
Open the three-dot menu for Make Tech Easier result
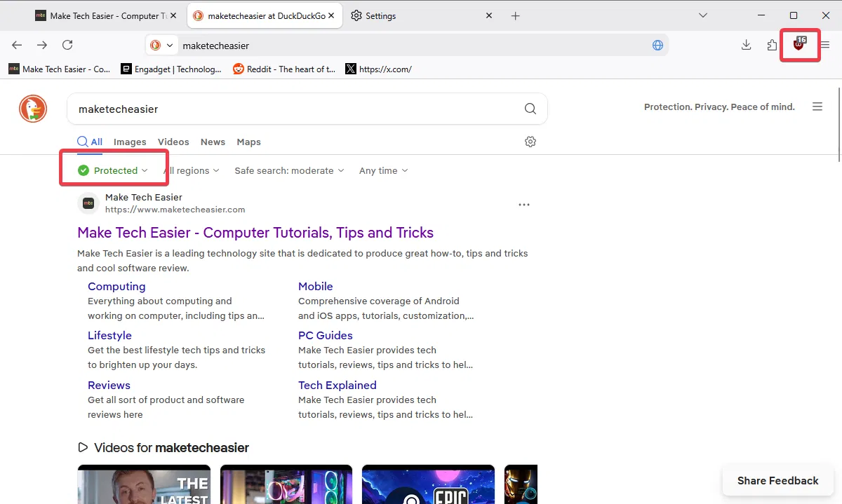coord(523,205)
